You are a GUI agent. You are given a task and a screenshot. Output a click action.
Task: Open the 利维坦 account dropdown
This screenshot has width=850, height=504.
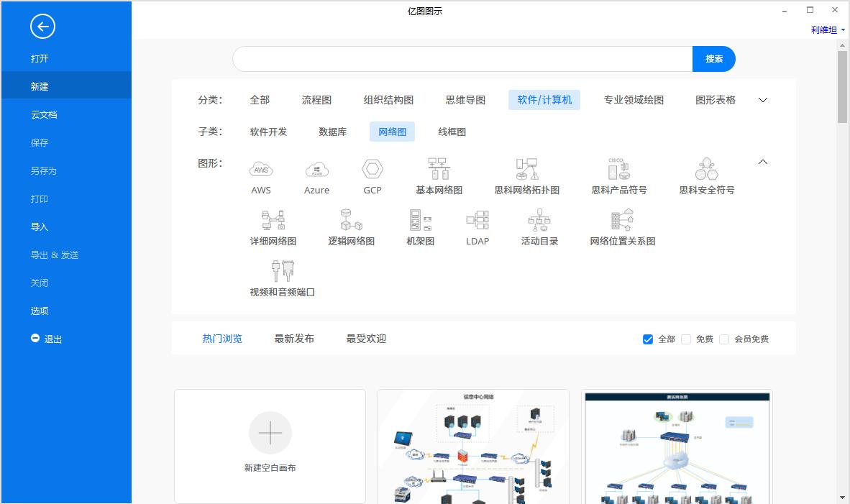point(826,29)
